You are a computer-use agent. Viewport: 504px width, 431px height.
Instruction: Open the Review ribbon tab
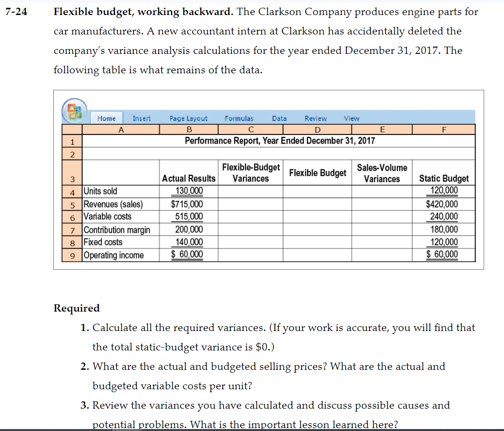tap(316, 118)
